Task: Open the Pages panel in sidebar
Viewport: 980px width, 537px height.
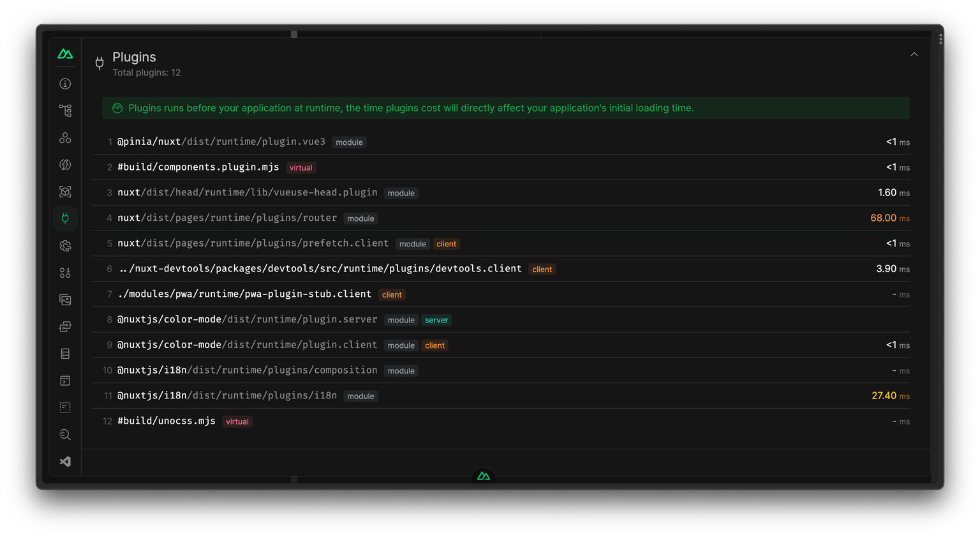Action: point(64,110)
